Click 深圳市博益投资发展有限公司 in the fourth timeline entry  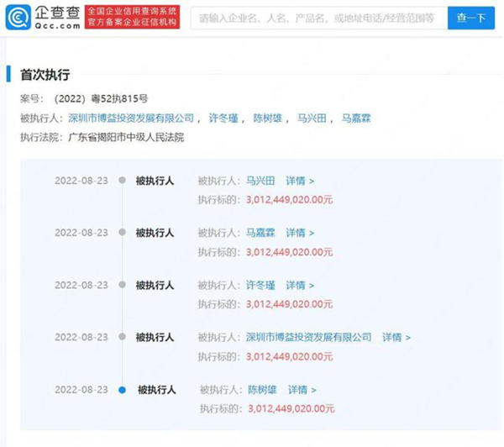coord(308,337)
